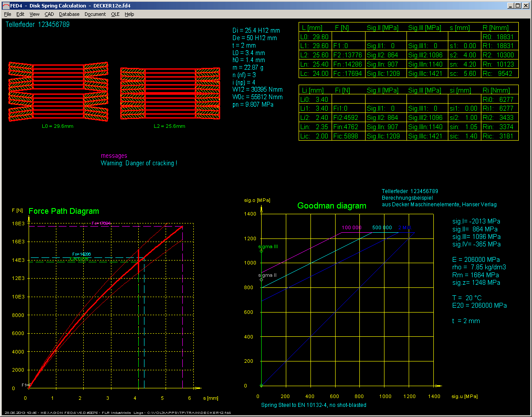Maximize the FED4 window

[518, 6]
